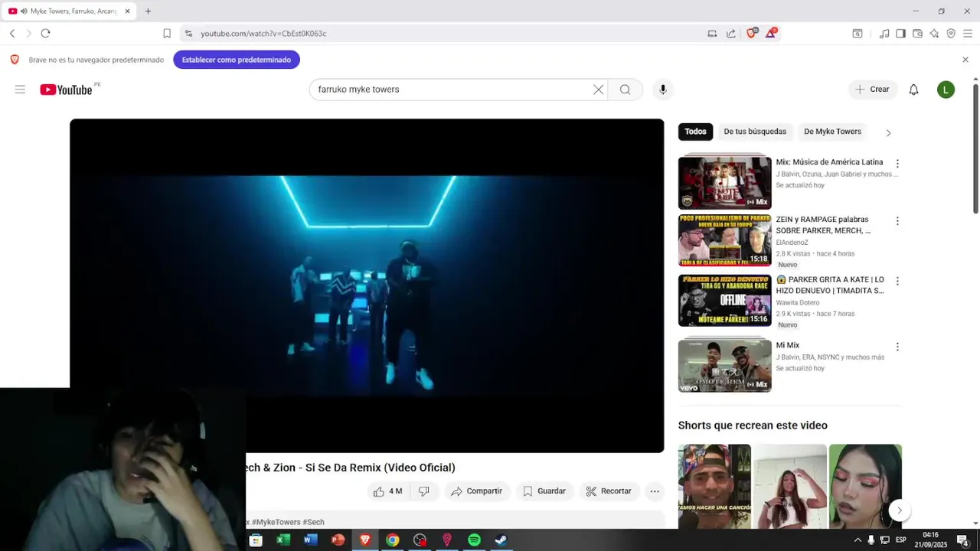
Task: Go to the YouTube home logo
Action: 66,90
